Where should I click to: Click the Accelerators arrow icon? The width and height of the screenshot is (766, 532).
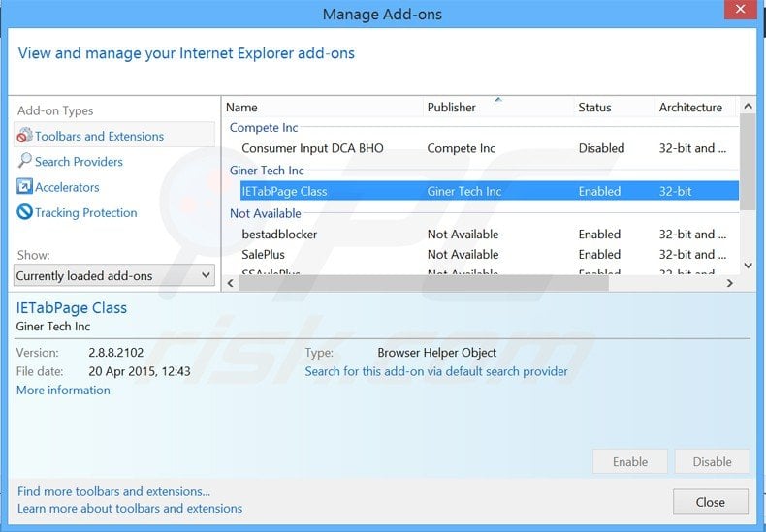point(24,186)
